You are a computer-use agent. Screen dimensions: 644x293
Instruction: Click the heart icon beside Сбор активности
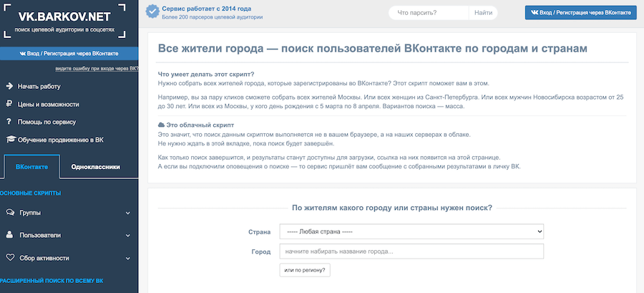pos(11,256)
